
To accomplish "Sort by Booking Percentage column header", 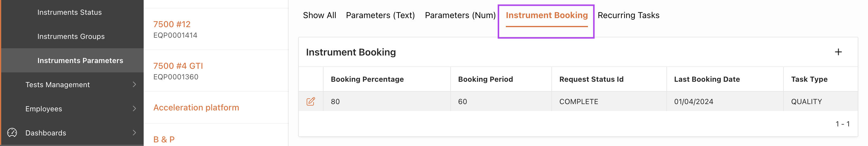I will pyautogui.click(x=367, y=79).
